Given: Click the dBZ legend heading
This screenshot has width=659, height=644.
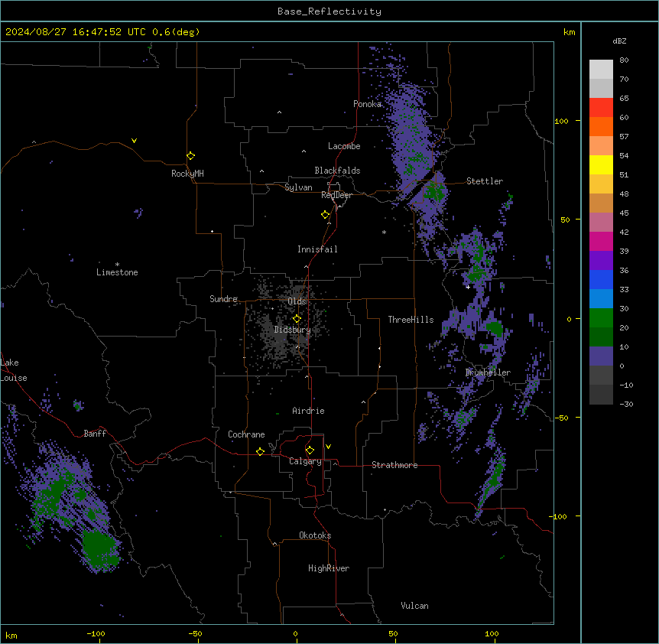Looking at the screenshot, I should [x=619, y=41].
